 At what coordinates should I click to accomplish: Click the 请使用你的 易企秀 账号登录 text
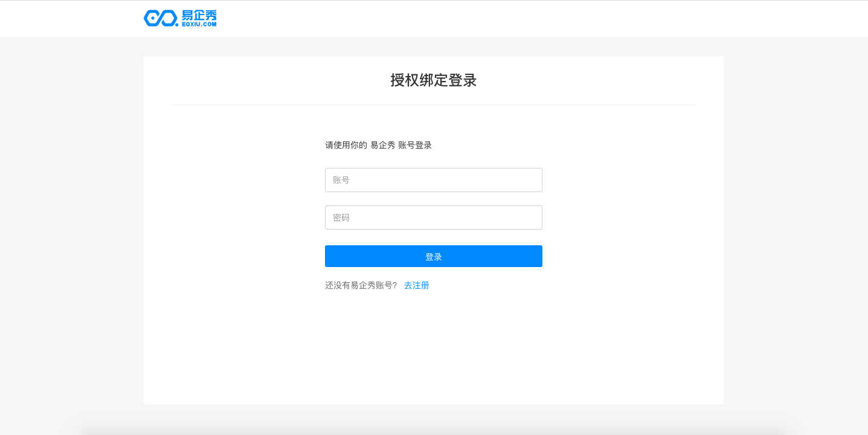(x=379, y=145)
